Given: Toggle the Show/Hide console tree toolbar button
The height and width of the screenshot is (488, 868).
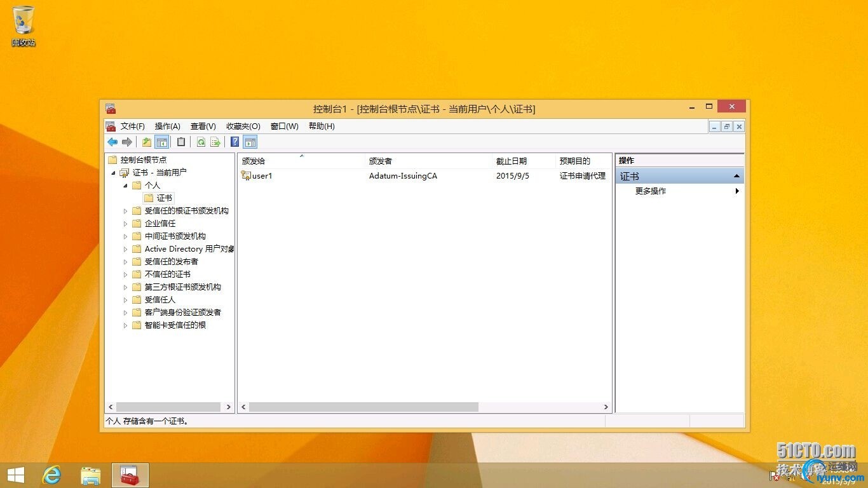Looking at the screenshot, I should [161, 142].
